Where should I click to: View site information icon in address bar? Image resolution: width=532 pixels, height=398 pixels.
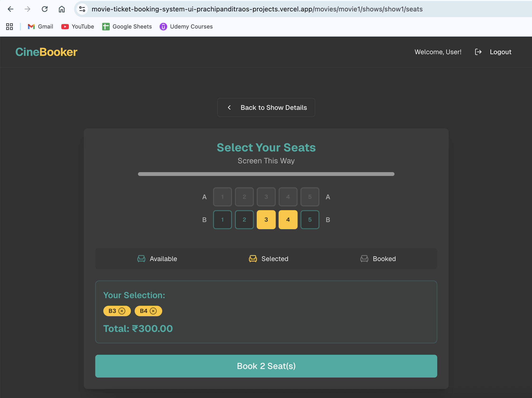tap(82, 9)
